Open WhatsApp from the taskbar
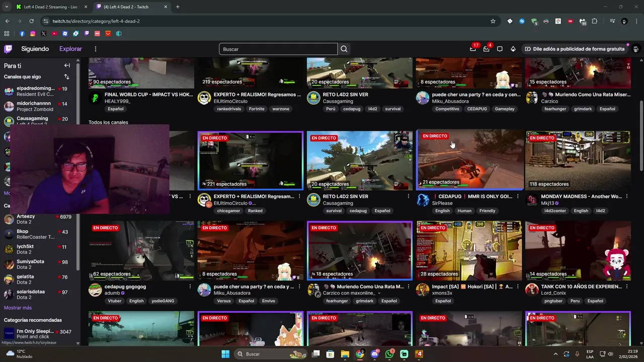The image size is (644, 362). coord(389,354)
